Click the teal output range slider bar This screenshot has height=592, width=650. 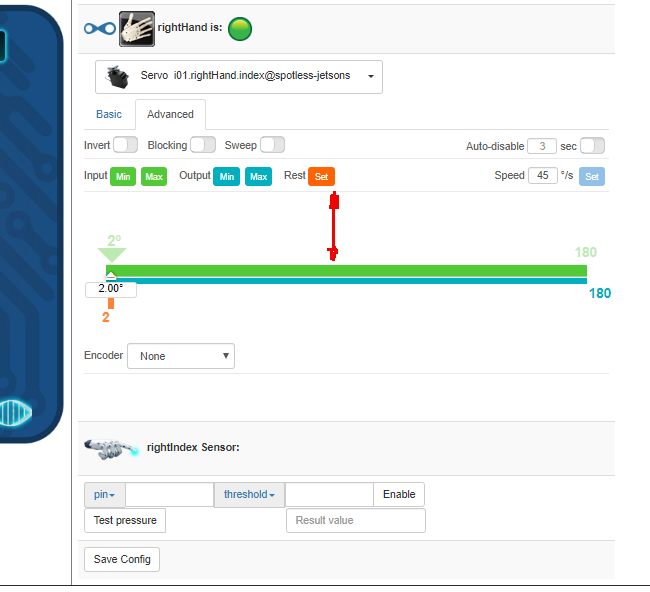click(346, 281)
